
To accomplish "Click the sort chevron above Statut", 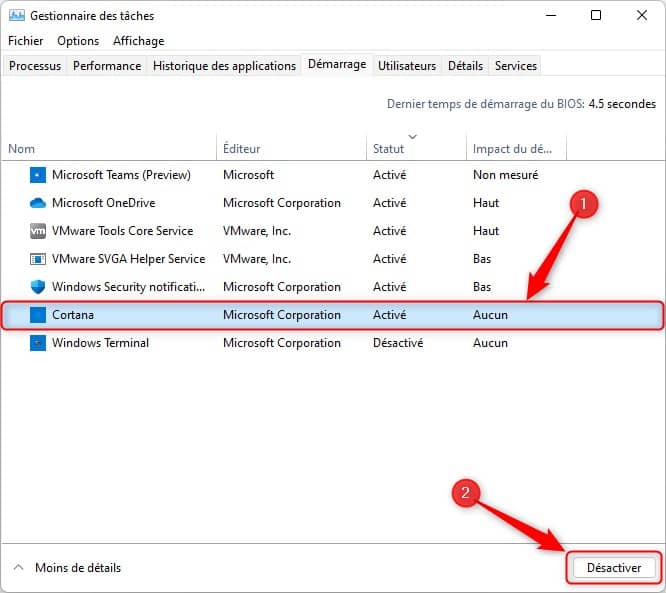I will point(412,136).
